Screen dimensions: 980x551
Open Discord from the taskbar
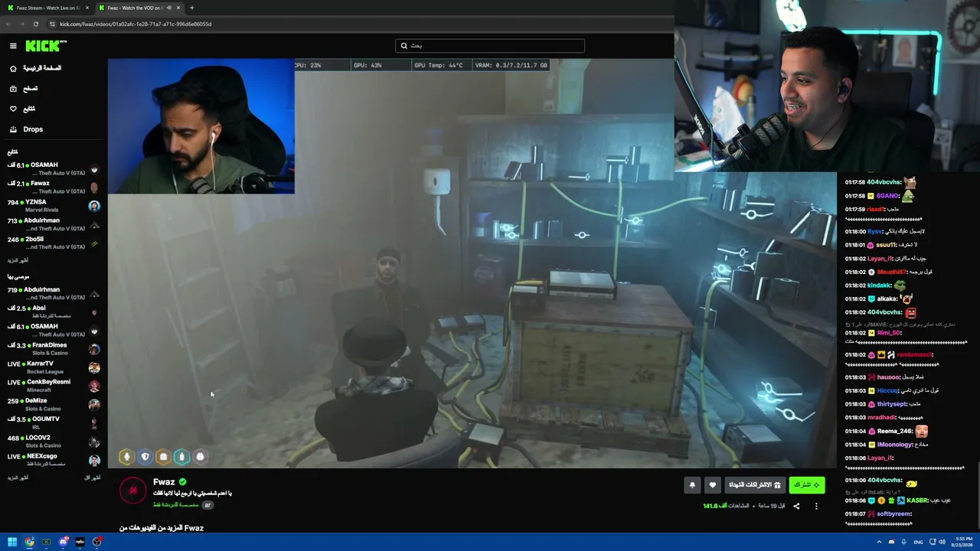64,542
